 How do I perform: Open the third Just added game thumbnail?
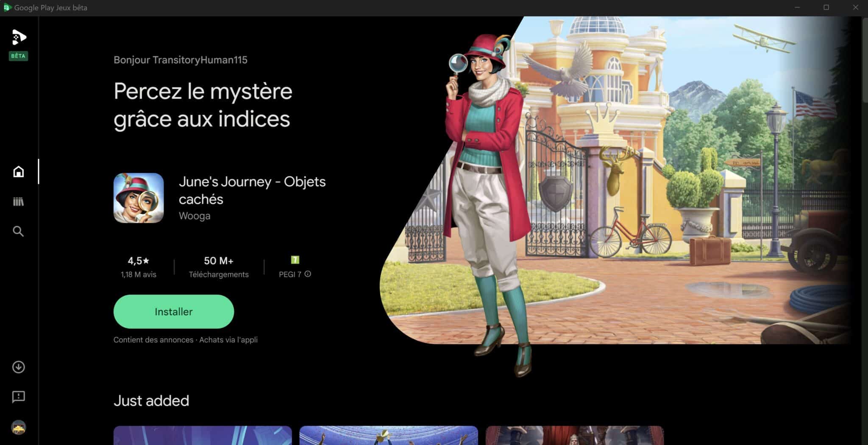point(575,435)
